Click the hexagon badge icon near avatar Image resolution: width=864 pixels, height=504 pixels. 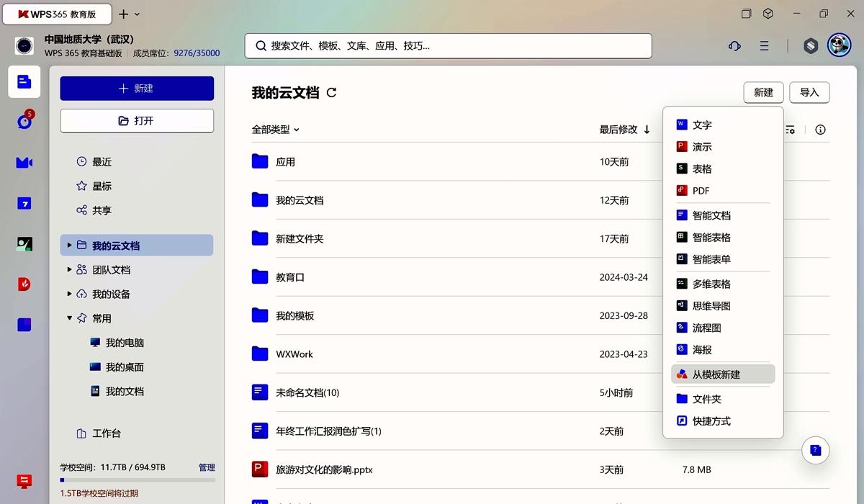(811, 46)
